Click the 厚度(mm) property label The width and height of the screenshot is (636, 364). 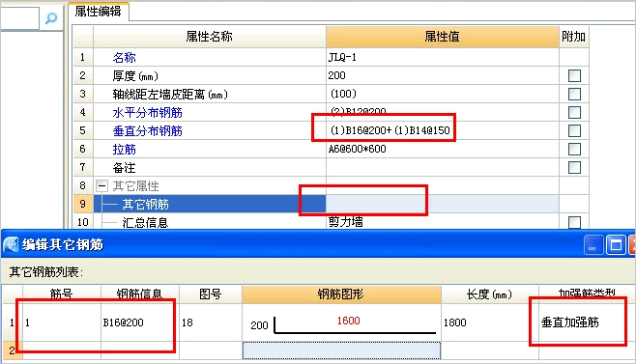click(135, 76)
